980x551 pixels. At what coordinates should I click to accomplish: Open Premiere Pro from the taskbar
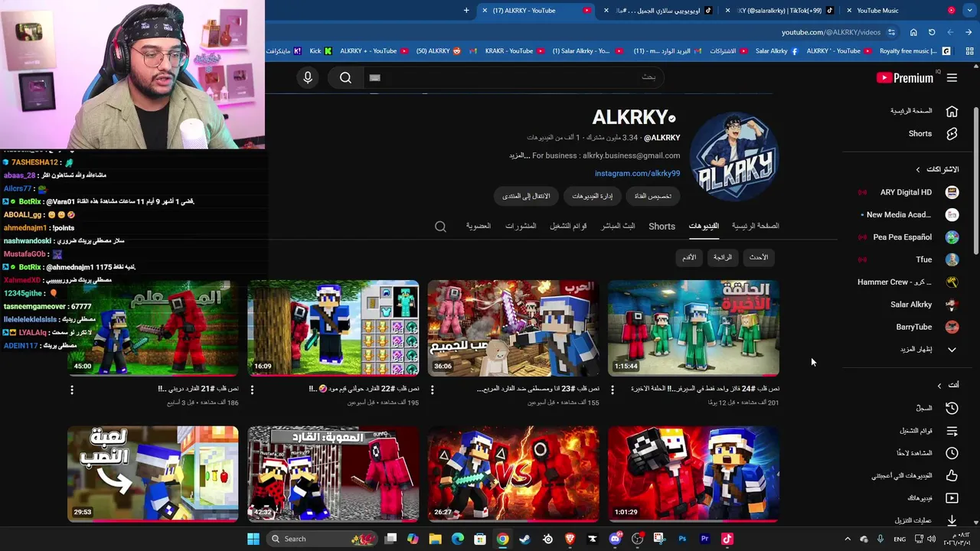click(x=704, y=539)
